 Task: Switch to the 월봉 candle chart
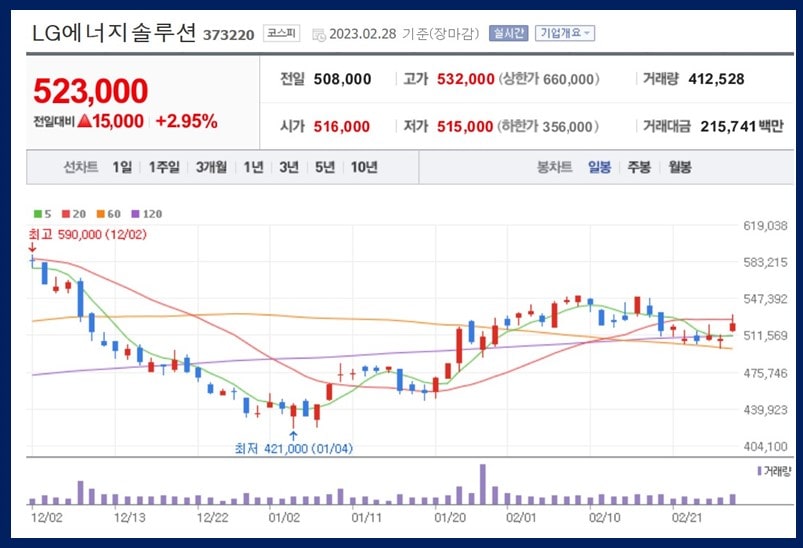click(x=680, y=167)
